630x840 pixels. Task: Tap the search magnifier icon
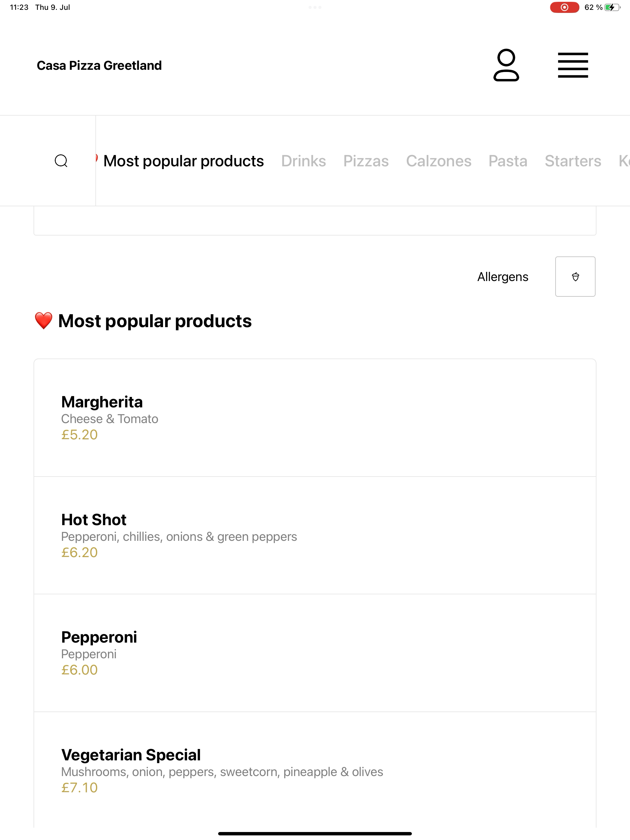coord(61,160)
